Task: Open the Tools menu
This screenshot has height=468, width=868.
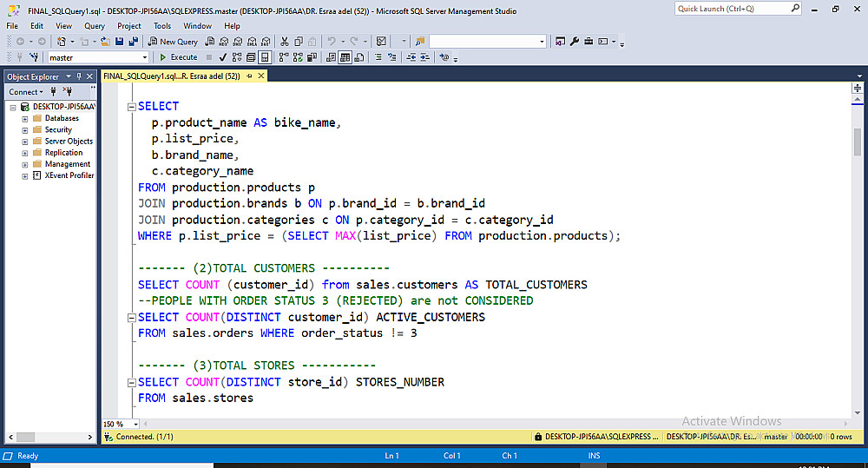Action: point(162,26)
